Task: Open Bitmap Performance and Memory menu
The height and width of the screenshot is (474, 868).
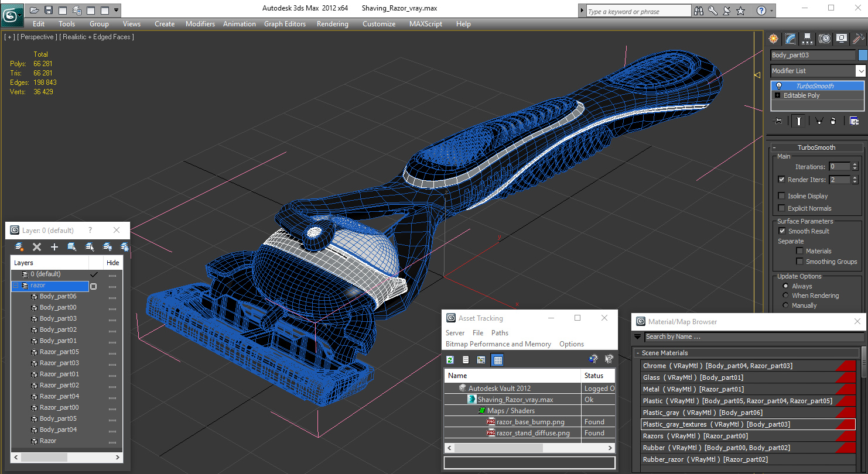Action: click(498, 344)
